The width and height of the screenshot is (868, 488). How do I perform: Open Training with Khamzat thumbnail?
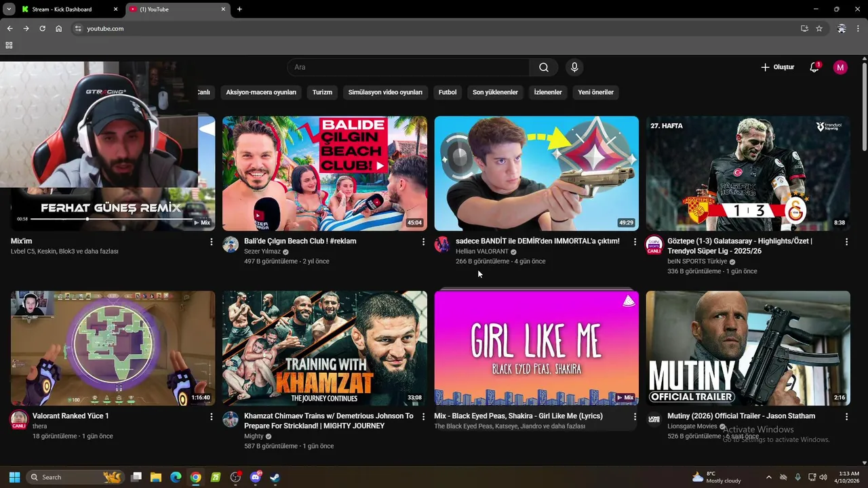click(x=325, y=348)
